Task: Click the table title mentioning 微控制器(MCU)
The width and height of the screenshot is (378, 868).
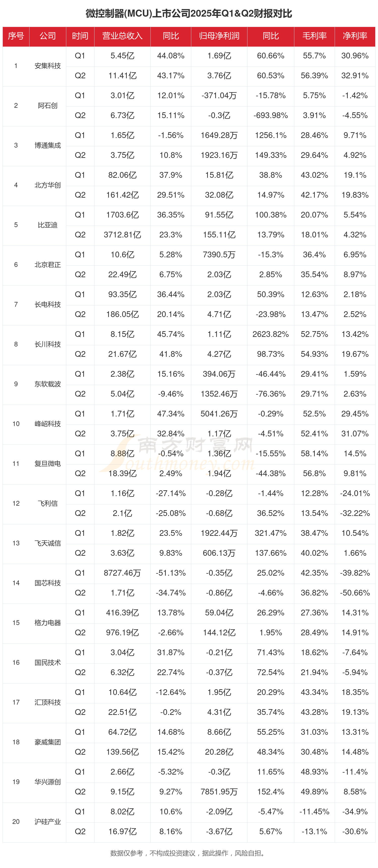Action: (x=189, y=14)
